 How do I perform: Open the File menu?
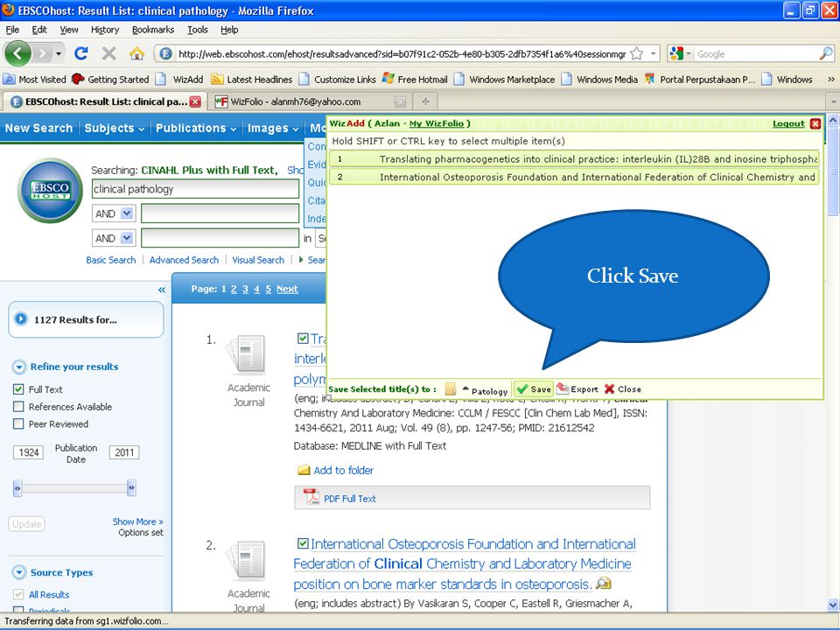[x=12, y=30]
